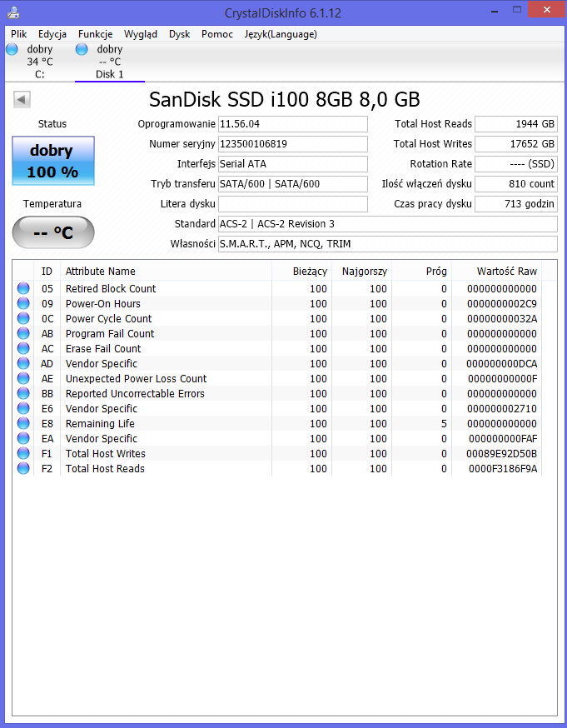
Task: Click raw value 0000000002C9
Action: 502,304
